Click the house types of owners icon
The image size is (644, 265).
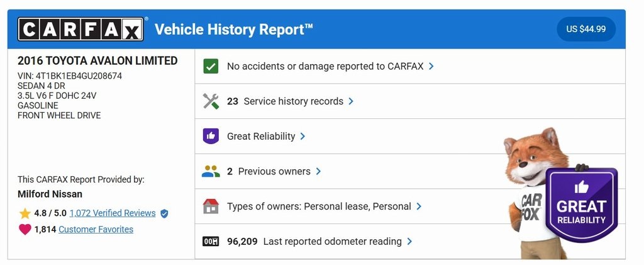[211, 206]
